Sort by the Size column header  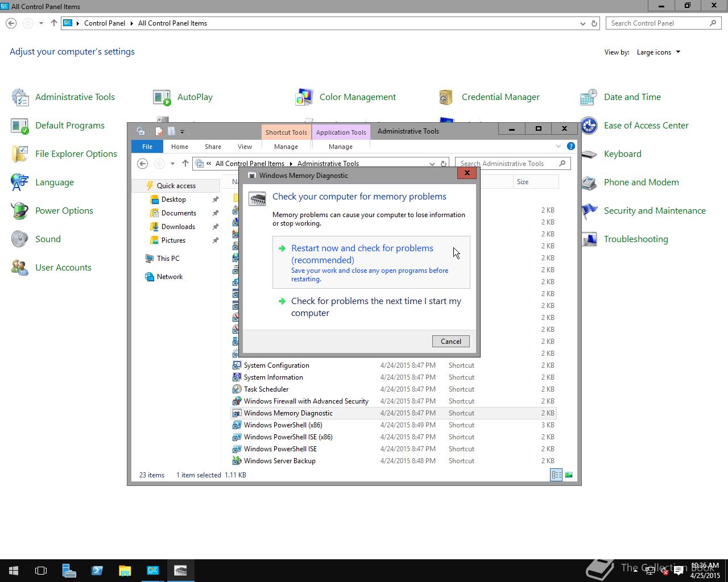coord(536,182)
